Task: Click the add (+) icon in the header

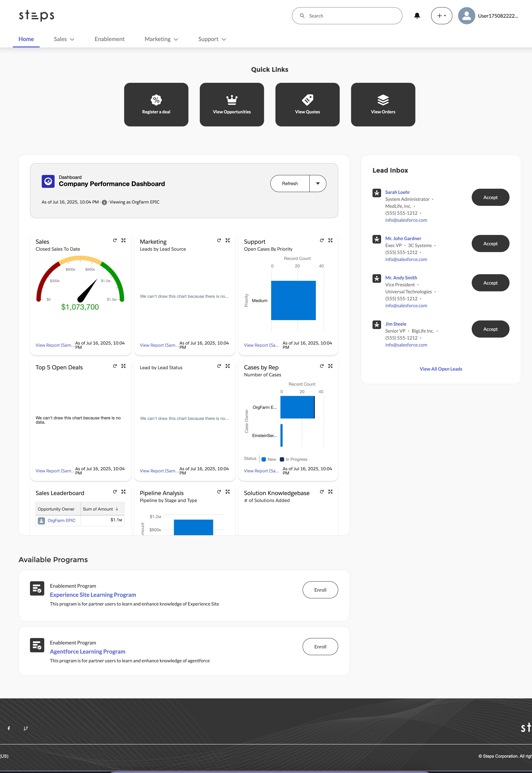Action: tap(439, 15)
